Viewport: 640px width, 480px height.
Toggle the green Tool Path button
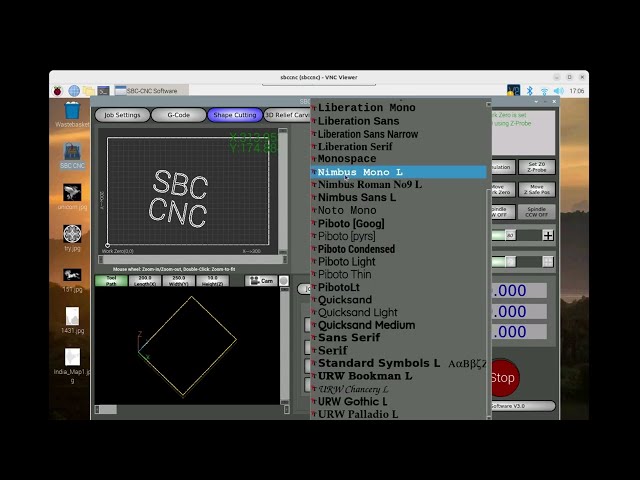(x=111, y=281)
